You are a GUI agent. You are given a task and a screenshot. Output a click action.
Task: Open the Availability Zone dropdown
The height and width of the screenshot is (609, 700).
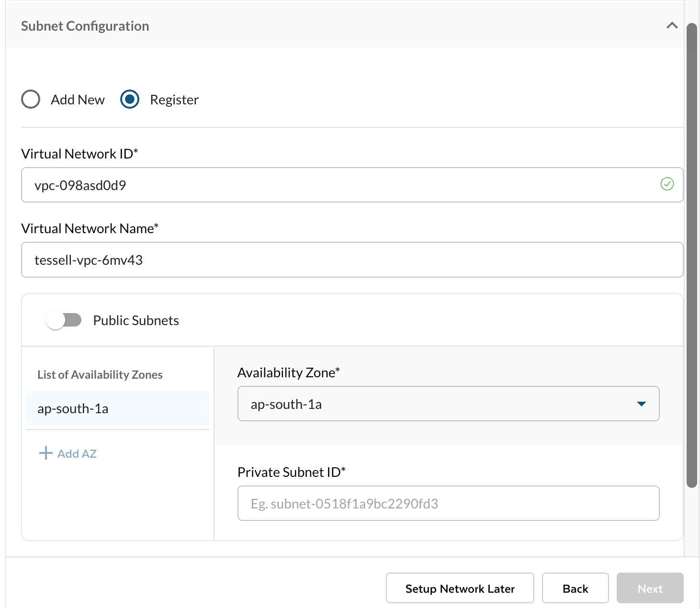coord(440,404)
